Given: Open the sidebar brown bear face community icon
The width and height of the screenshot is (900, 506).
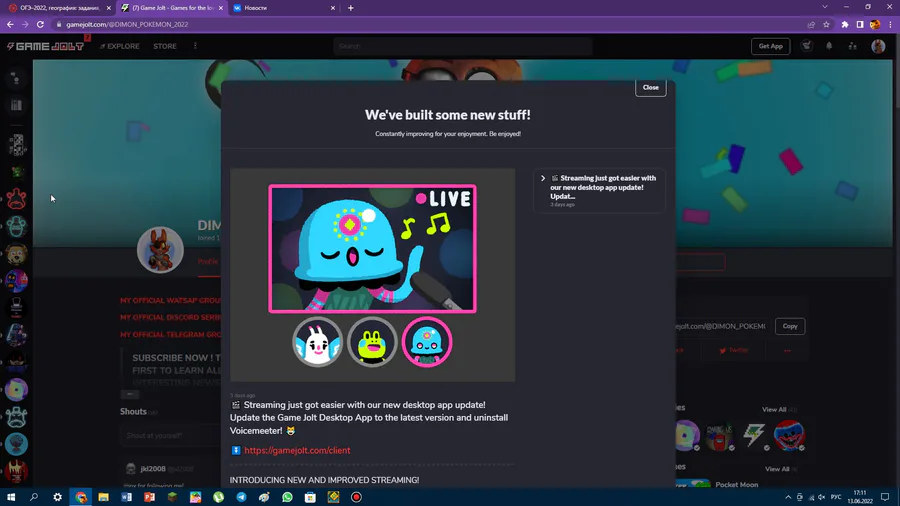Looking at the screenshot, I should 16,254.
